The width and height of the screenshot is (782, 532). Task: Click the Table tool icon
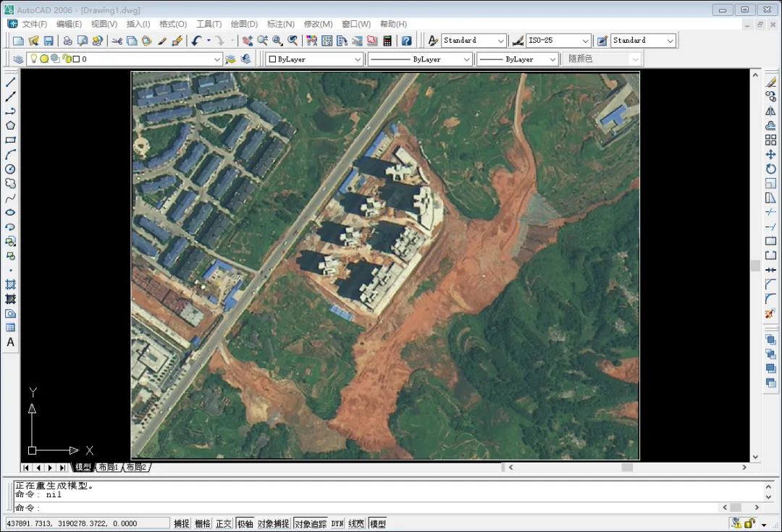pyautogui.click(x=10, y=328)
